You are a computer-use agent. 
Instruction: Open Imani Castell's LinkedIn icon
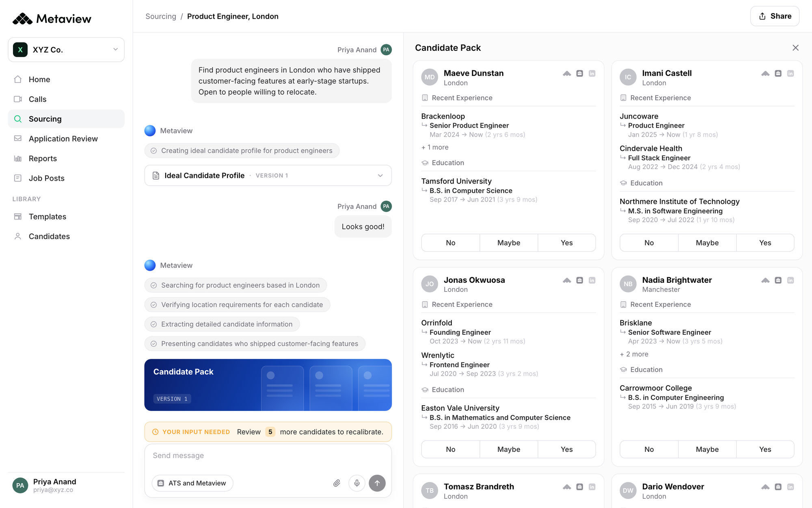[790, 74]
